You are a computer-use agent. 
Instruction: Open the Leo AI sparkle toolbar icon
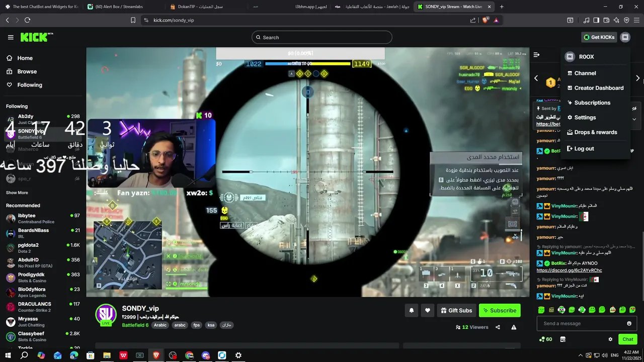616,20
